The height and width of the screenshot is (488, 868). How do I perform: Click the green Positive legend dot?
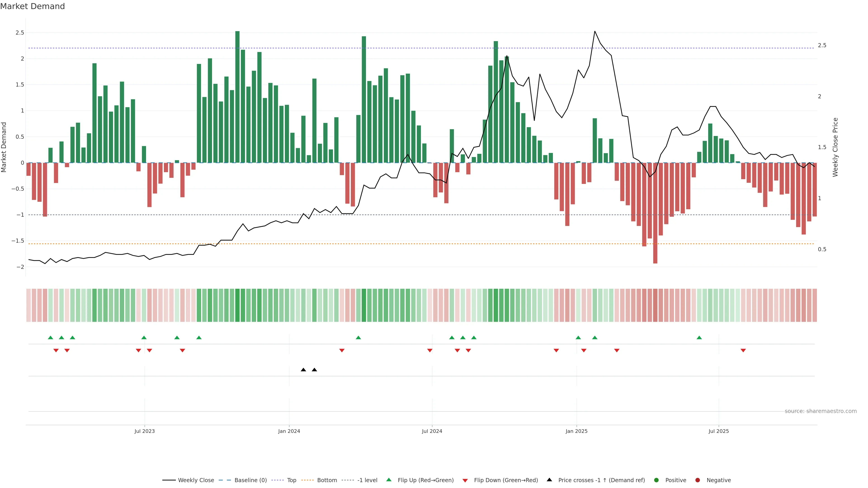coord(656,480)
